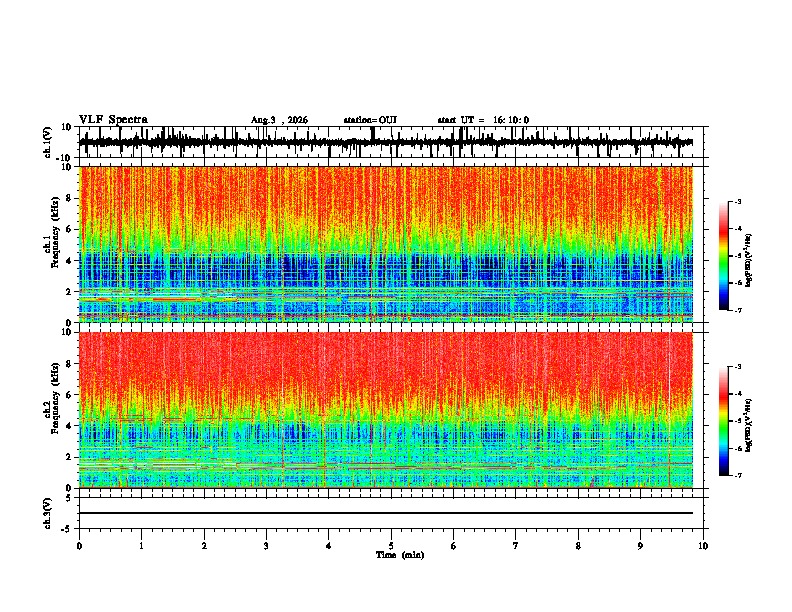Click the "2" tick on the time axis
The width and height of the screenshot is (792, 612).
[204, 546]
